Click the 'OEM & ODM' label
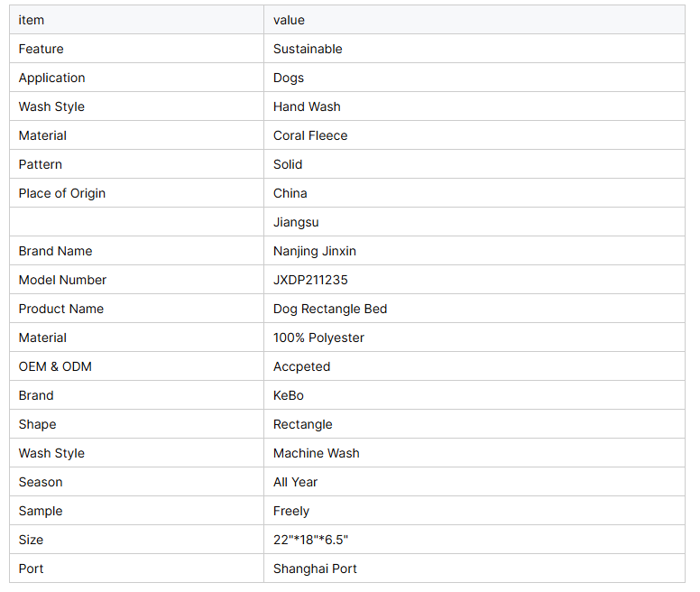This screenshot has width=700, height=592. (55, 366)
